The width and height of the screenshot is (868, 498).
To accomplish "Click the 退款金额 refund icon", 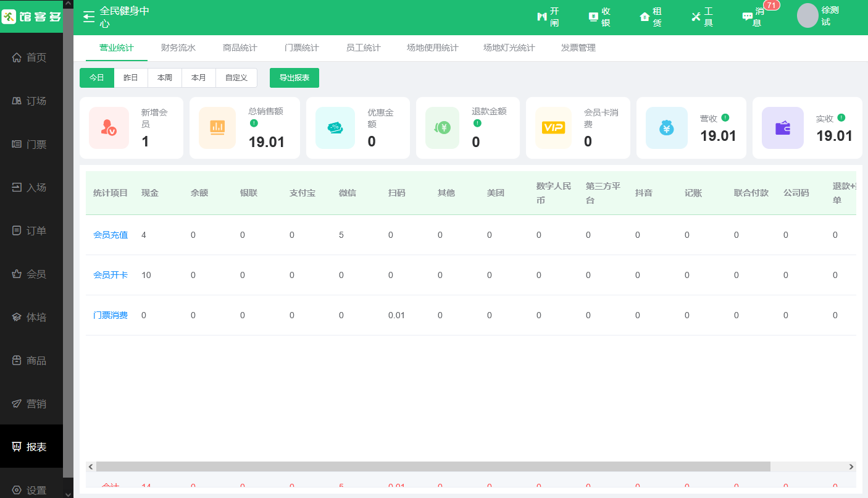I will [x=443, y=128].
